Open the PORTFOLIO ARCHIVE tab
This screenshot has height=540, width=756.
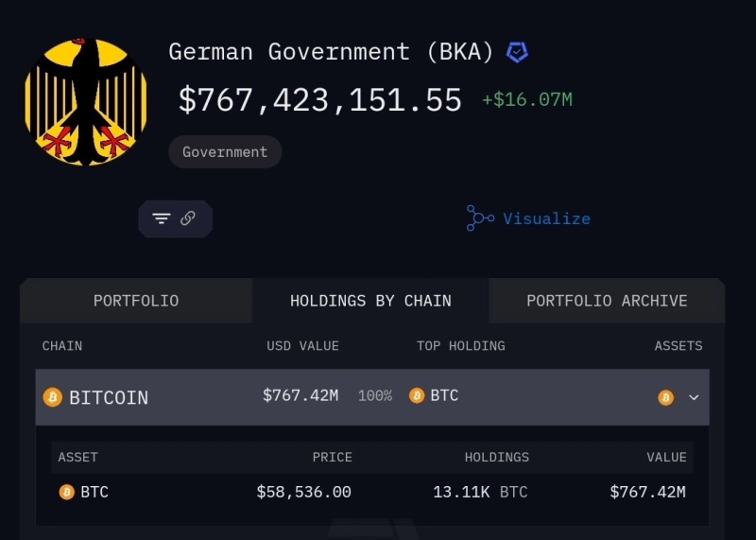click(x=607, y=301)
